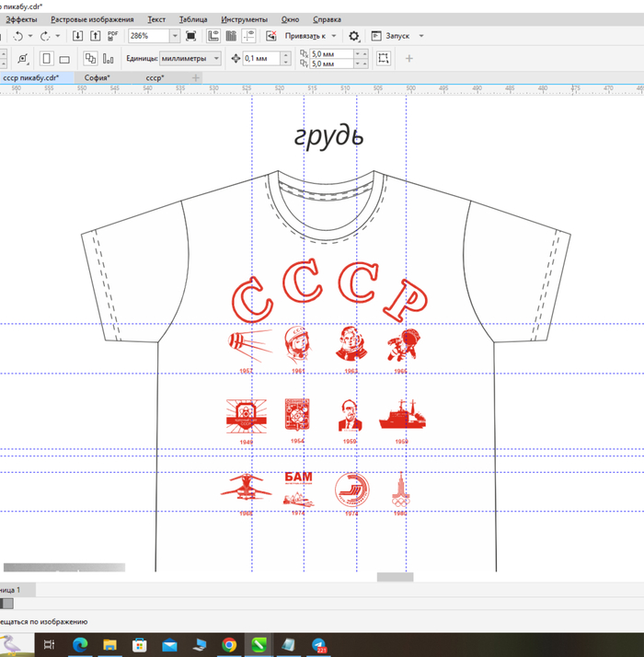Open Microsoft Store from the taskbar
644x657 pixels.
pyautogui.click(x=140, y=644)
